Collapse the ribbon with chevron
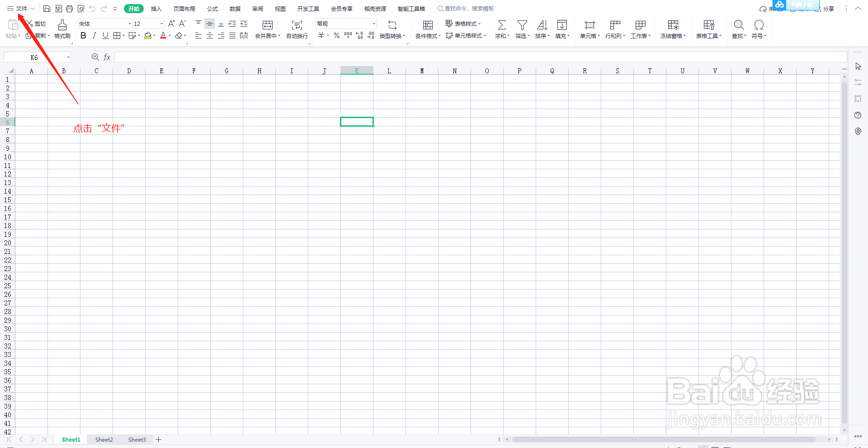868x448 pixels. [858, 9]
